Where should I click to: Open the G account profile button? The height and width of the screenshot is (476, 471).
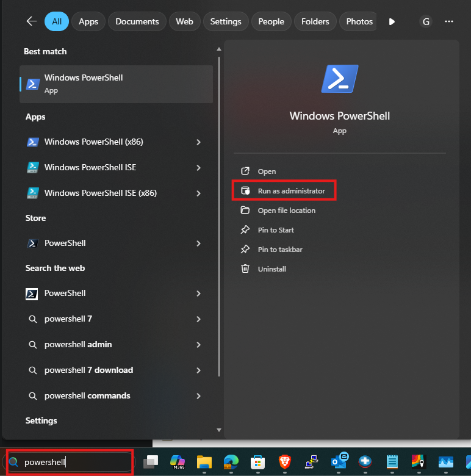tap(426, 21)
